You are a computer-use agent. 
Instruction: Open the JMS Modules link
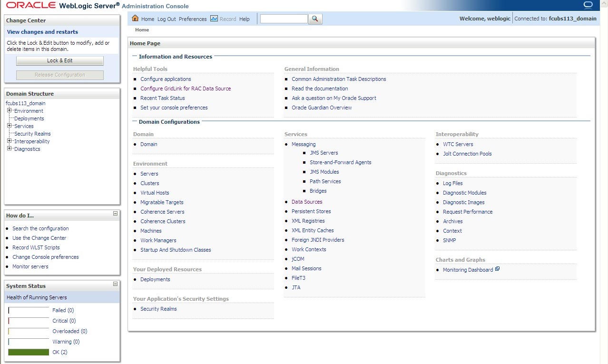click(x=324, y=172)
